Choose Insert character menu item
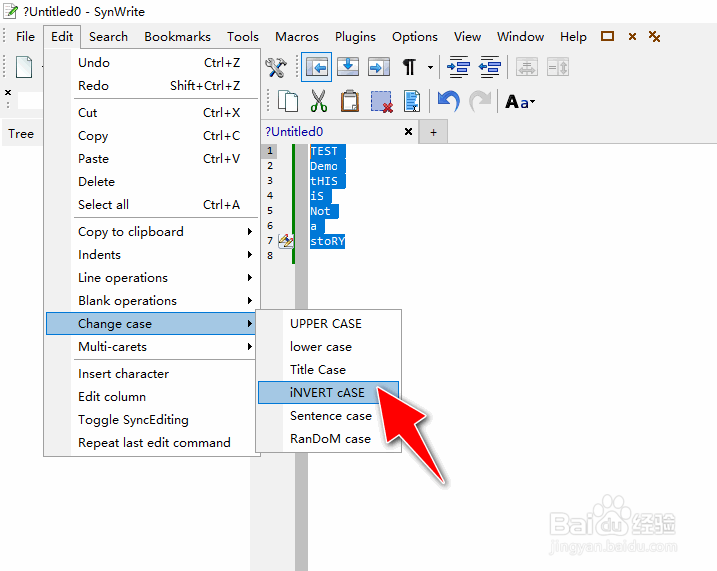717x571 pixels. coord(152,374)
